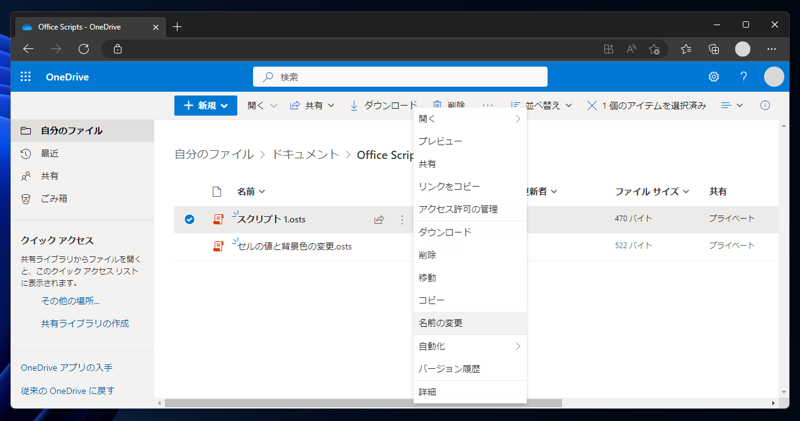Open browser favorites star list

coord(686,49)
